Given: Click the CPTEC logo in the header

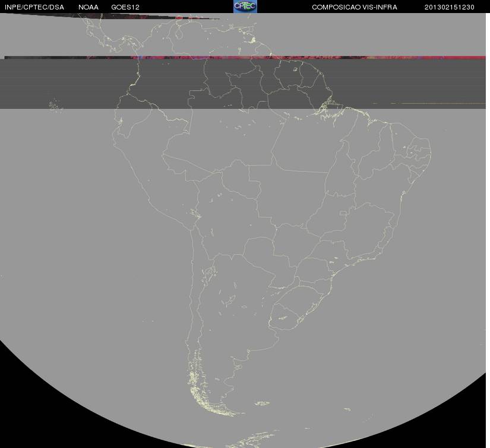Looking at the screenshot, I should [x=245, y=7].
